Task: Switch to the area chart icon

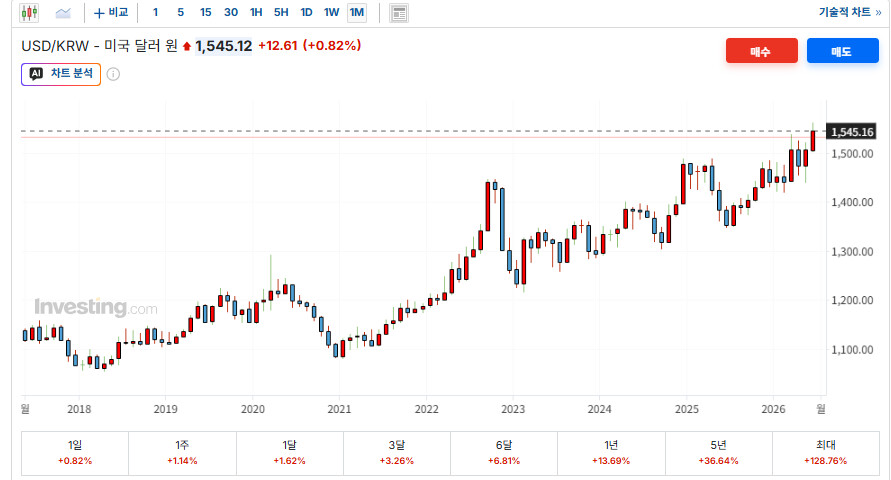Action: (x=63, y=12)
